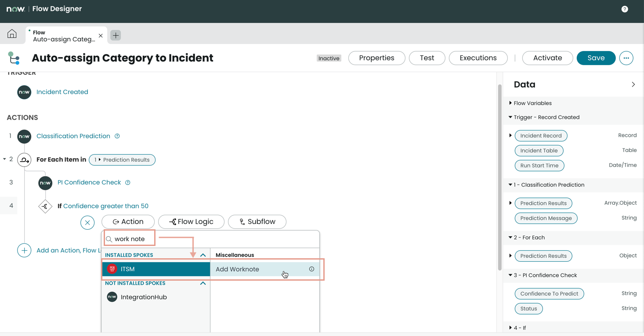Open the help icon in top bar
Image resolution: width=644 pixels, height=336 pixels.
(x=625, y=9)
